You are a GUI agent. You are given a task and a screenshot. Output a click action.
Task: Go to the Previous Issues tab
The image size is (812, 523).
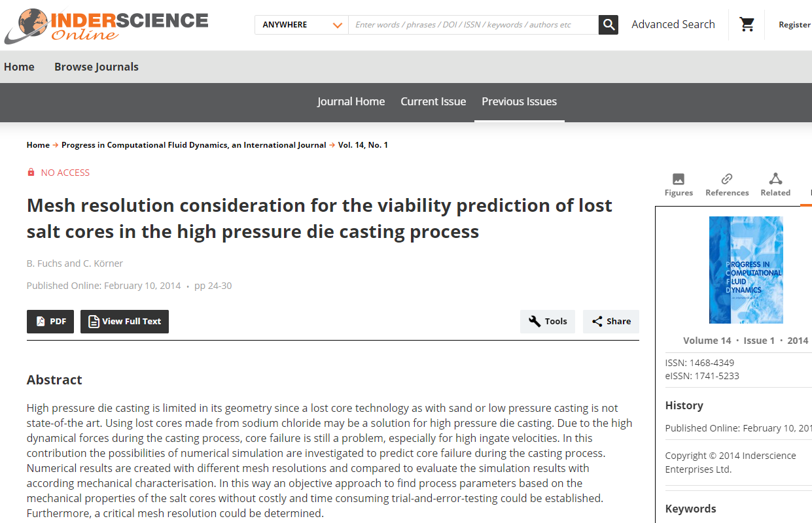coord(519,102)
